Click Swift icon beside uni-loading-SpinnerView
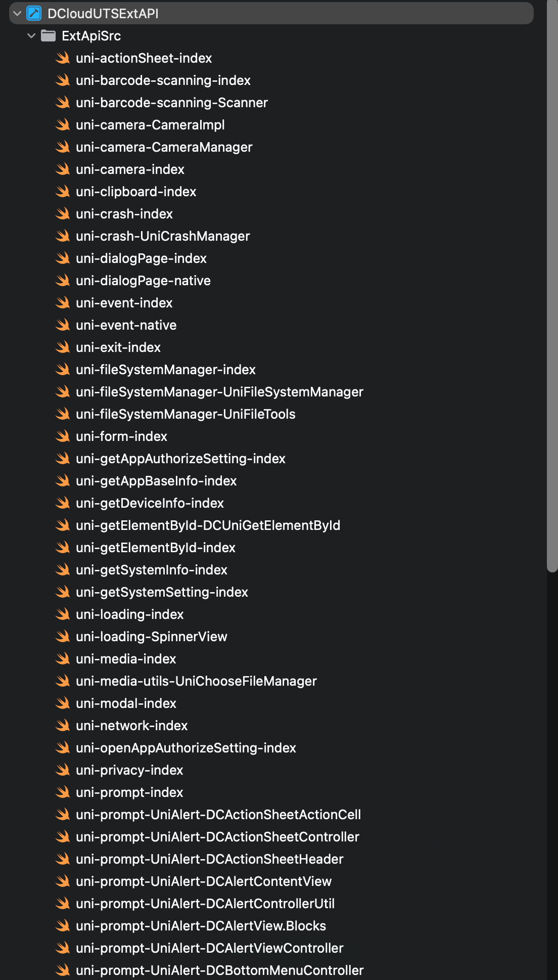 [x=63, y=637]
